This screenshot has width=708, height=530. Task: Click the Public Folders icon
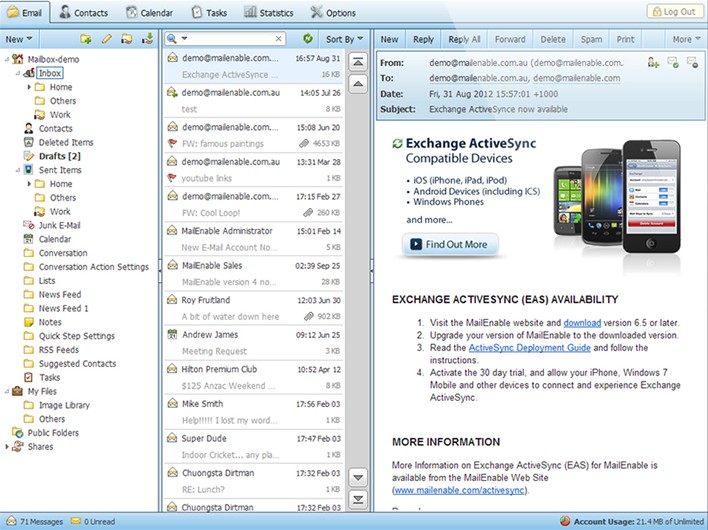tap(18, 432)
